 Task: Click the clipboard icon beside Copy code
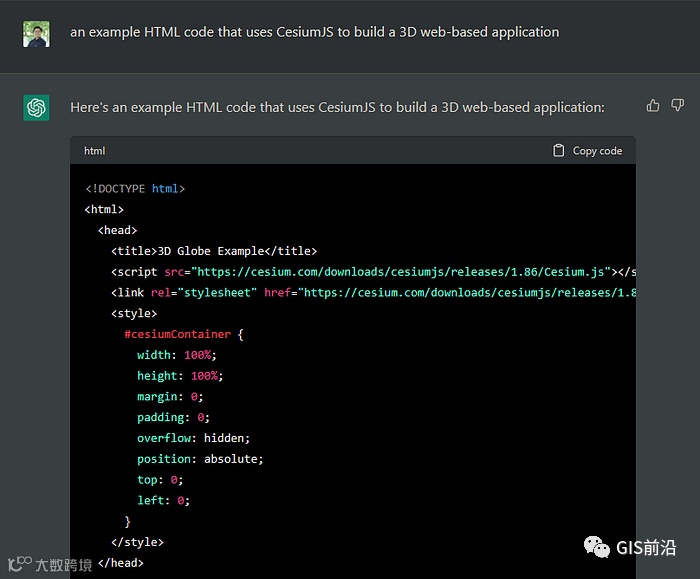(x=558, y=150)
